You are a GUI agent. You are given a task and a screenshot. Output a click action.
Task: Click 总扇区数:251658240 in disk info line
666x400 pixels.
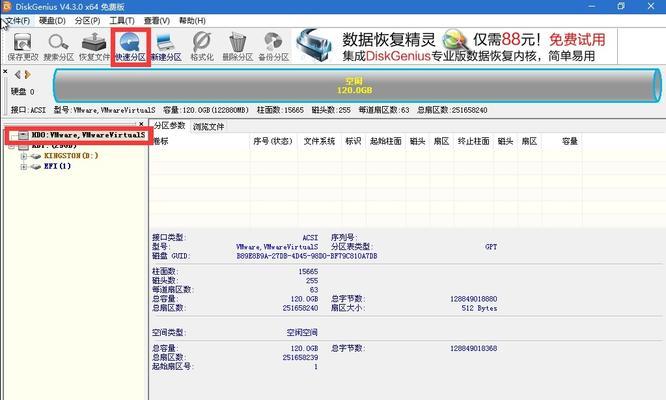click(x=452, y=110)
